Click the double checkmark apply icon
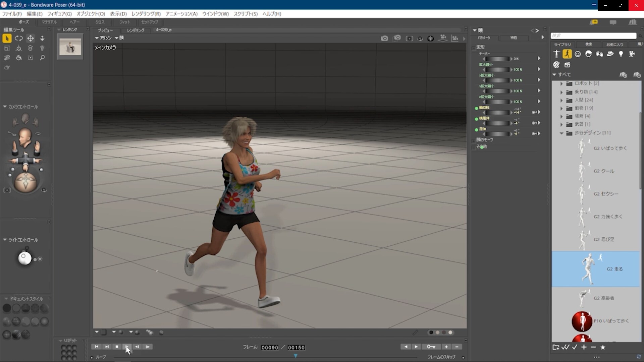 [x=565, y=347]
